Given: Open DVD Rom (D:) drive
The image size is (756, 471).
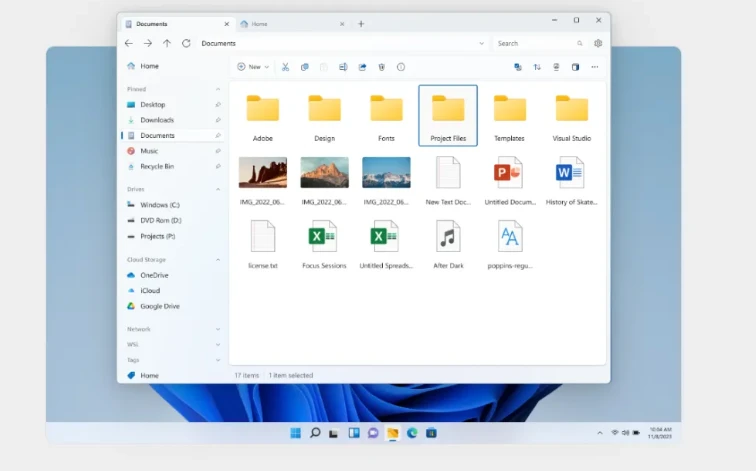Looking at the screenshot, I should (172, 220).
